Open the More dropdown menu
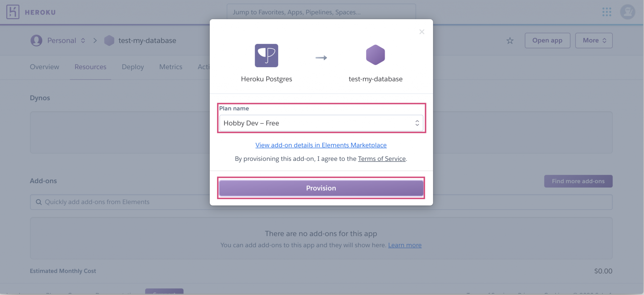The image size is (644, 295). pyautogui.click(x=594, y=40)
